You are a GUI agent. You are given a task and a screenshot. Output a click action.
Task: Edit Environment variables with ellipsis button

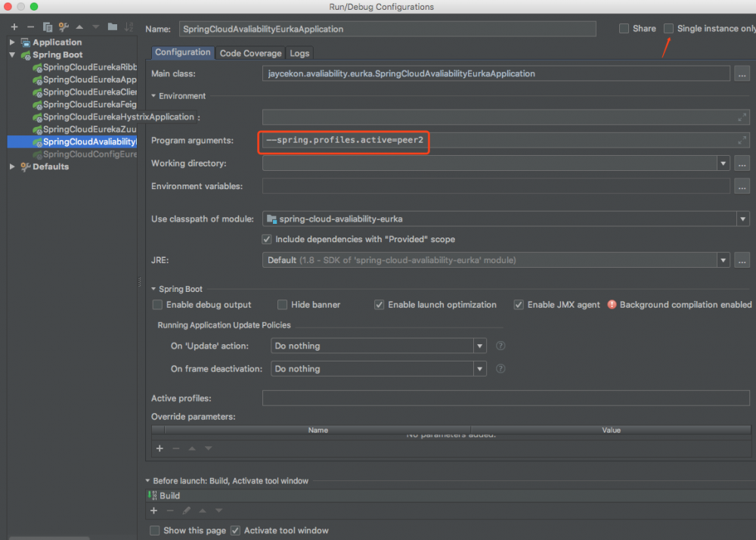coord(742,187)
